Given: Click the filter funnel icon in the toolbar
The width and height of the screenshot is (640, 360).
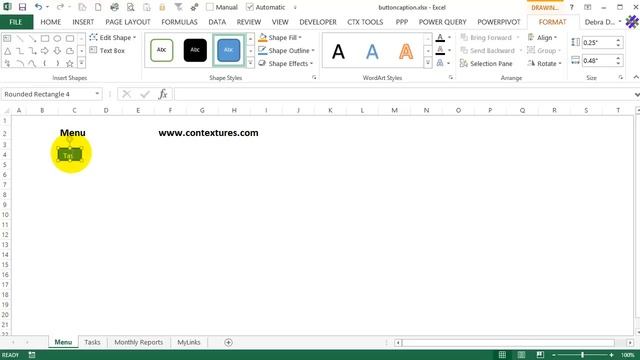Looking at the screenshot, I should click(178, 7).
